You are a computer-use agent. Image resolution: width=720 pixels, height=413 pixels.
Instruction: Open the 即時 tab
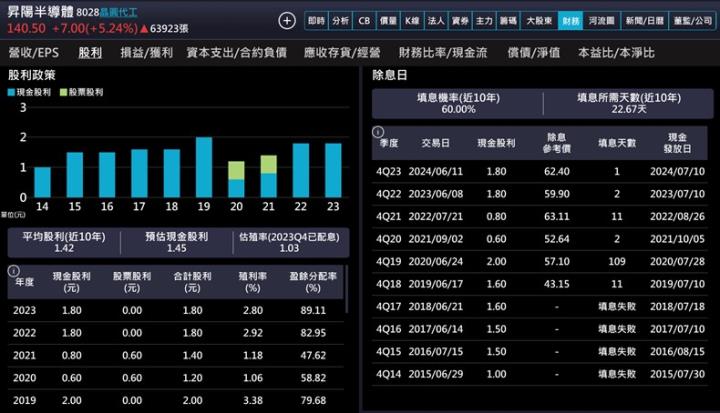[316, 21]
